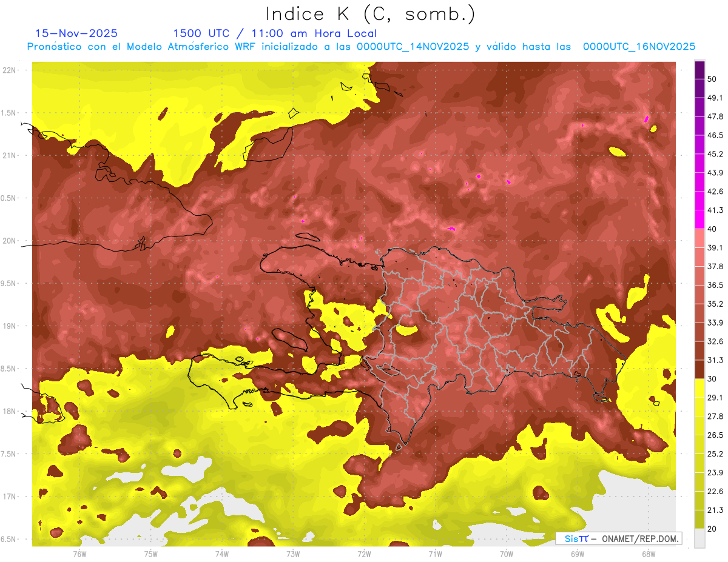Click legend value '39.1'
This screenshot has width=728, height=562.
click(715, 248)
